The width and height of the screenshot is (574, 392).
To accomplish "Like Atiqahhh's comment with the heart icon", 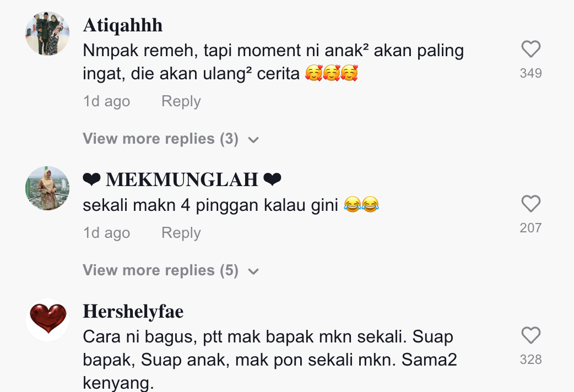I will click(x=531, y=49).
